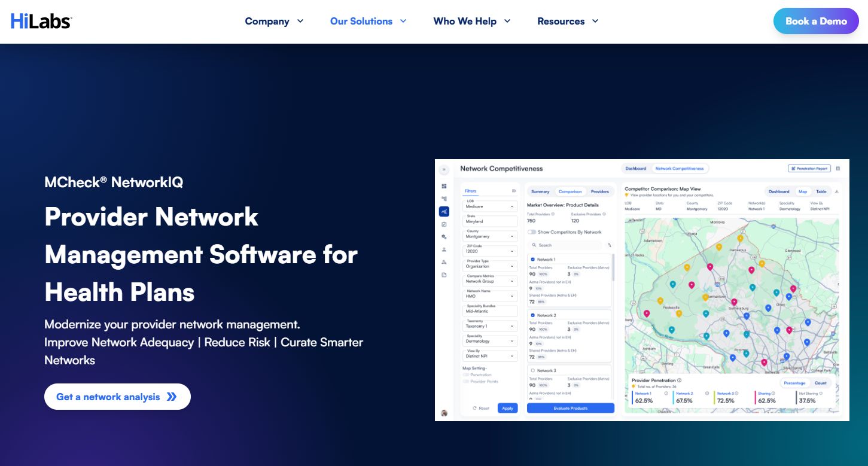The width and height of the screenshot is (868, 466).
Task: Check the Network 3 checkbox
Action: pos(533,371)
